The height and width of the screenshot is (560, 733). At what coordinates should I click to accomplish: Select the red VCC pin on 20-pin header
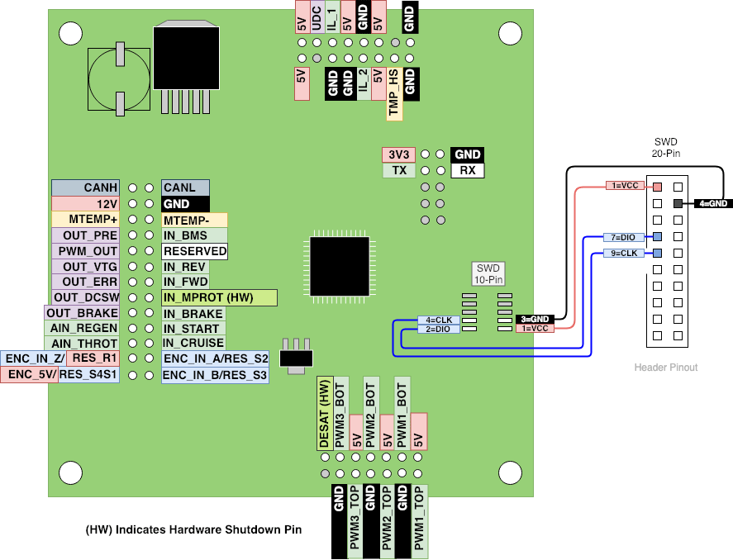[658, 187]
